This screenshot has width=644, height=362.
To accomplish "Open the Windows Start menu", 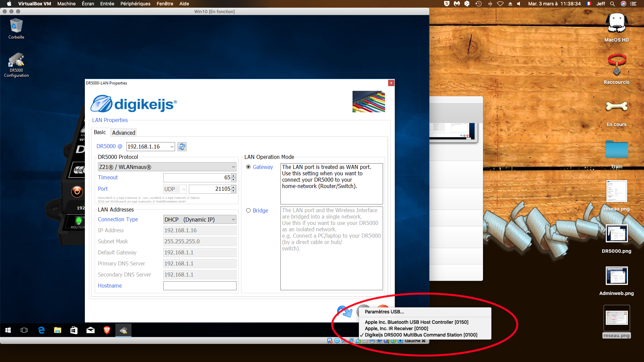I will pyautogui.click(x=8, y=330).
